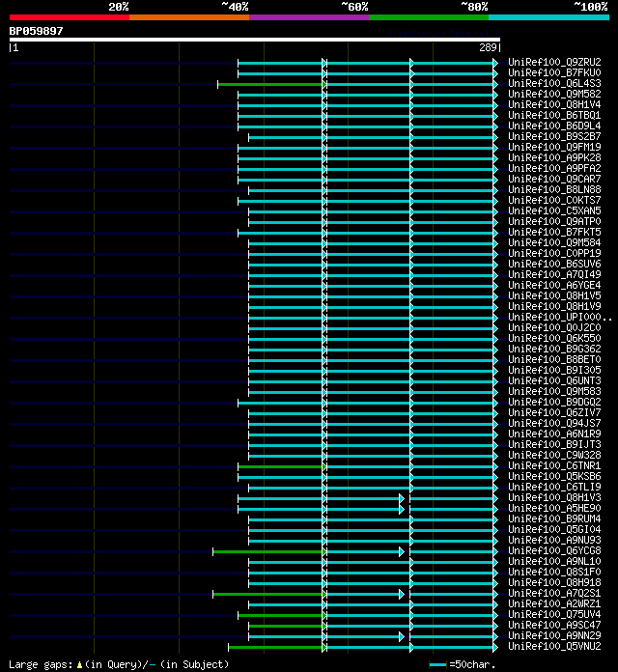Click UniRef100_Q8H1V4 label

pos(554,104)
